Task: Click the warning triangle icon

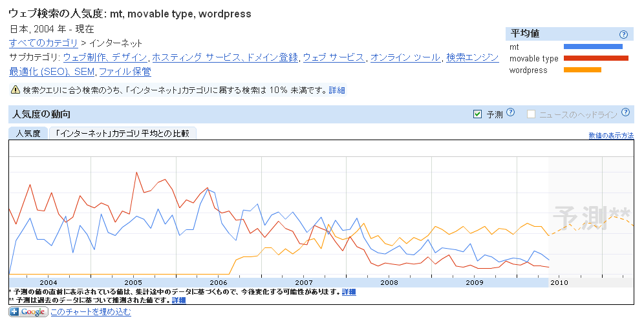Action: tap(16, 90)
